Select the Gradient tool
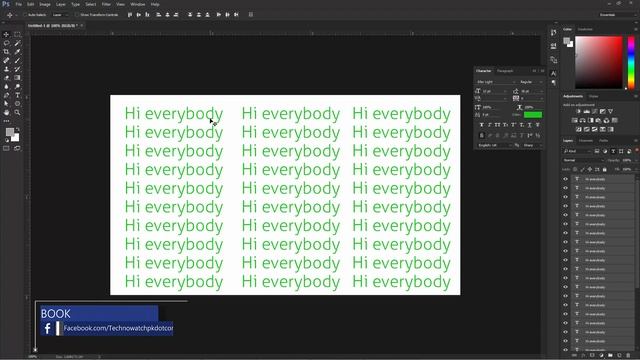This screenshot has width=640, height=360. point(17,78)
